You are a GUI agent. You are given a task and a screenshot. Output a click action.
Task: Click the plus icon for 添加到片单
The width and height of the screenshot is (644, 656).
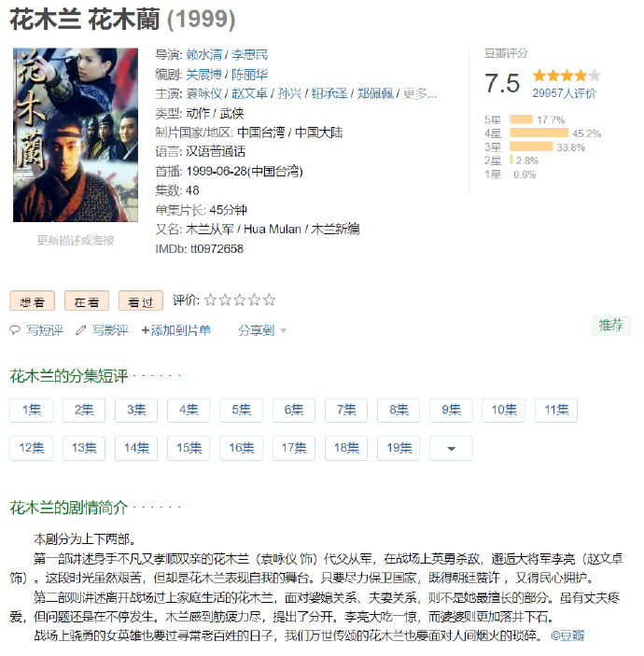pyautogui.click(x=146, y=330)
